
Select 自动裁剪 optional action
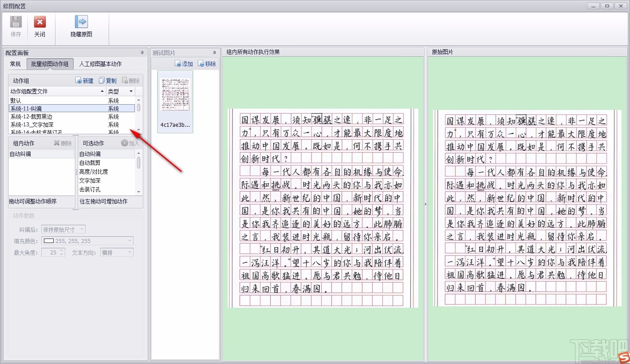(x=107, y=163)
